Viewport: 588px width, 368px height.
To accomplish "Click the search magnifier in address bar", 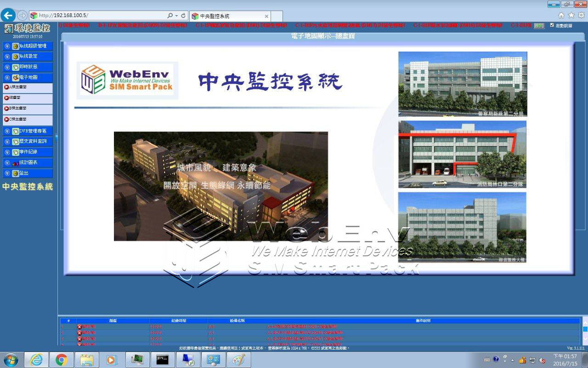I will [170, 16].
